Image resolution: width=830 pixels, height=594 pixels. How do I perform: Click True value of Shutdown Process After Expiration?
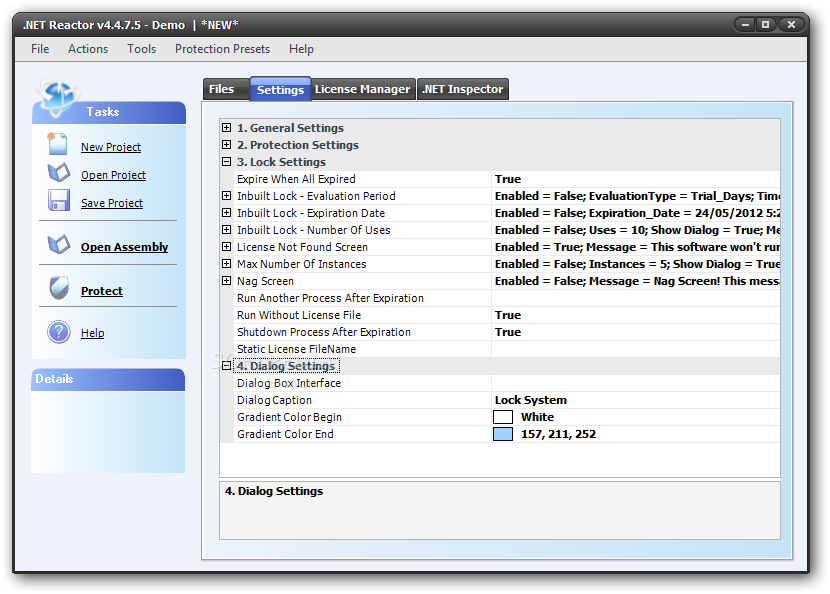click(508, 332)
